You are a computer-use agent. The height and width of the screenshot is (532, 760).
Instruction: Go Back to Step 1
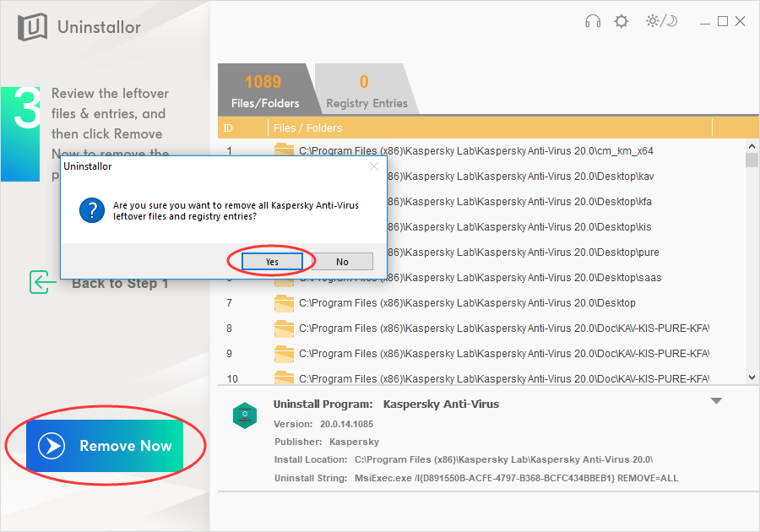point(120,283)
